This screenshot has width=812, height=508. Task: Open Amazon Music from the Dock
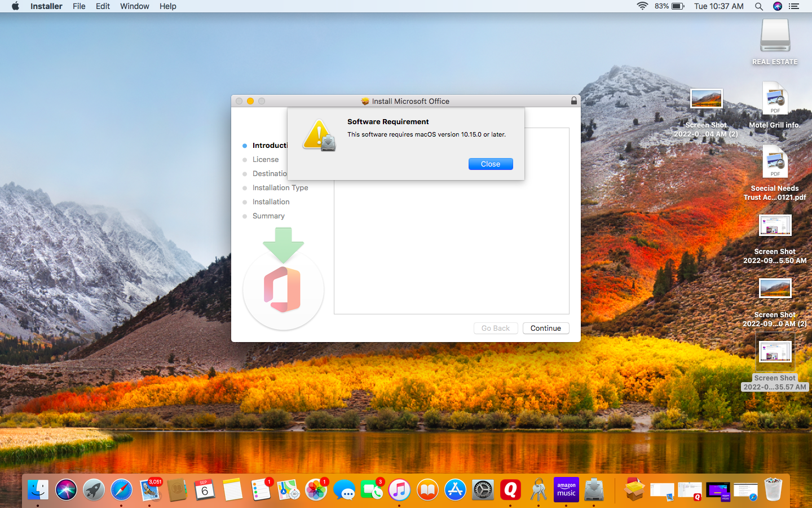pyautogui.click(x=566, y=489)
